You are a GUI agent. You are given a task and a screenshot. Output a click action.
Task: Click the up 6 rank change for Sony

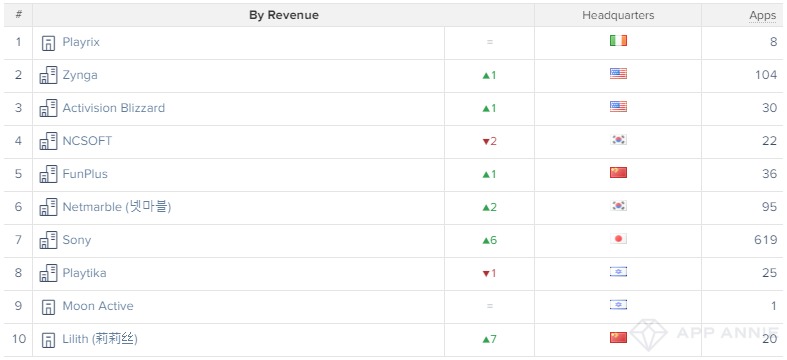pos(489,240)
